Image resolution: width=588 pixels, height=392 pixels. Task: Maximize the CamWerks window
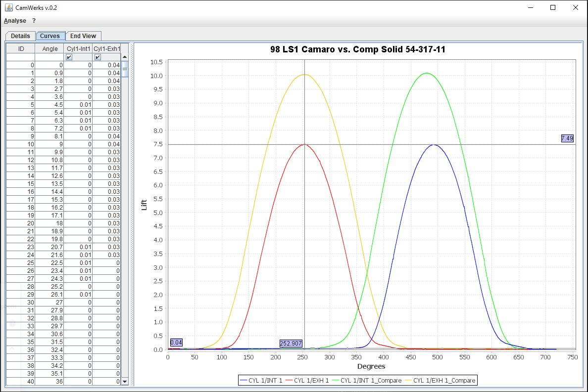click(x=553, y=7)
